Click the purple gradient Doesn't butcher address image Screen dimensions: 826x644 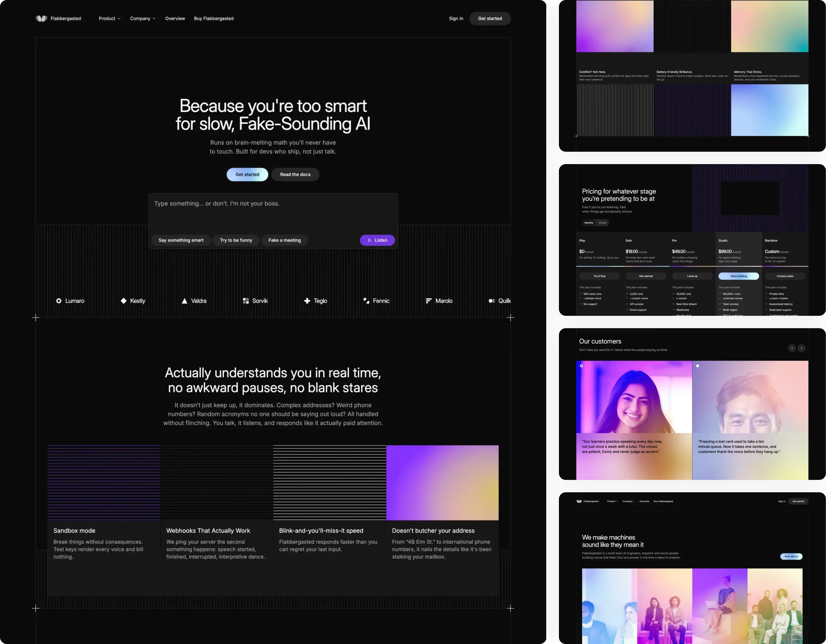coord(443,483)
